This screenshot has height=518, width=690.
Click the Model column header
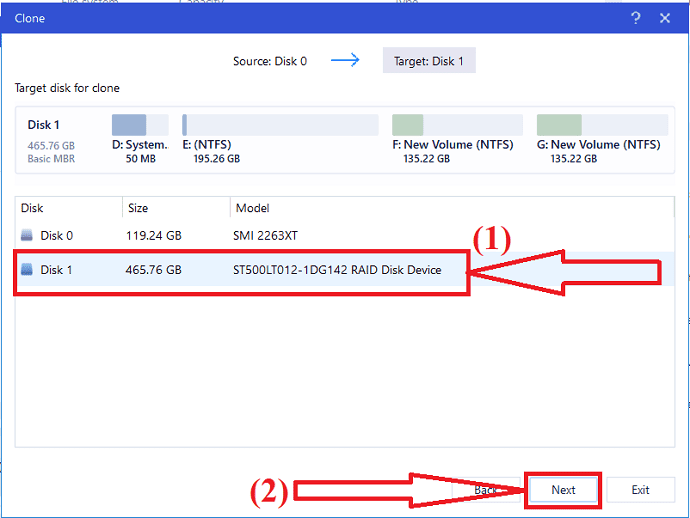452,208
